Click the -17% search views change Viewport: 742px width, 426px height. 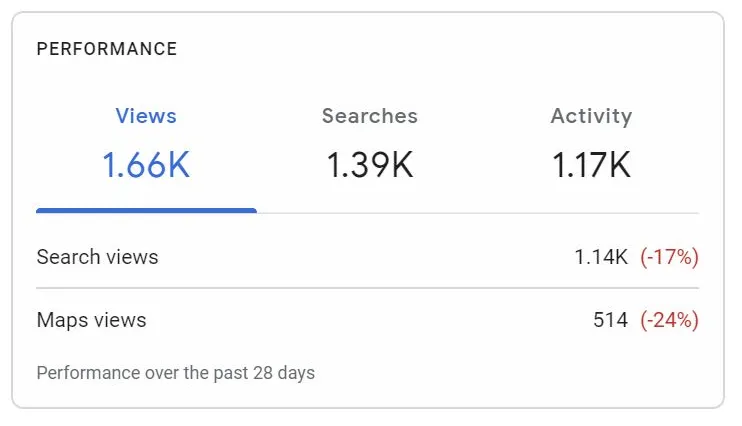pos(669,257)
